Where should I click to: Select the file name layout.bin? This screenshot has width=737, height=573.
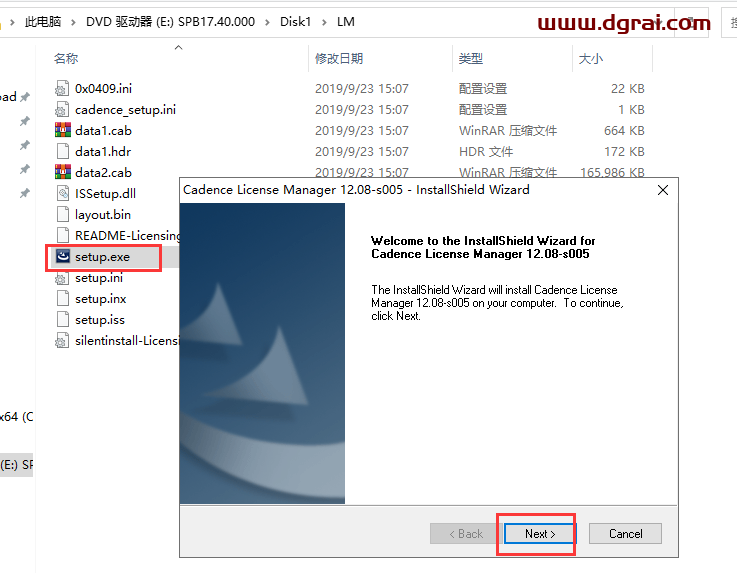103,214
